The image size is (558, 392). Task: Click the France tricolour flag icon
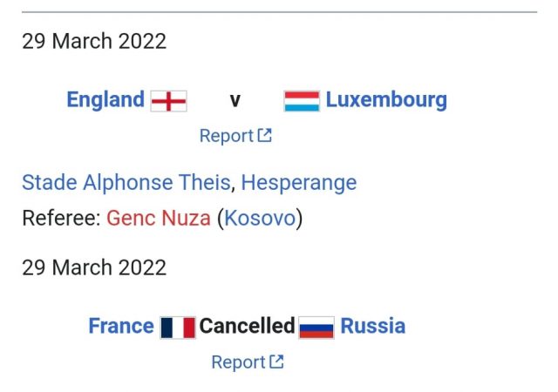[x=177, y=328]
